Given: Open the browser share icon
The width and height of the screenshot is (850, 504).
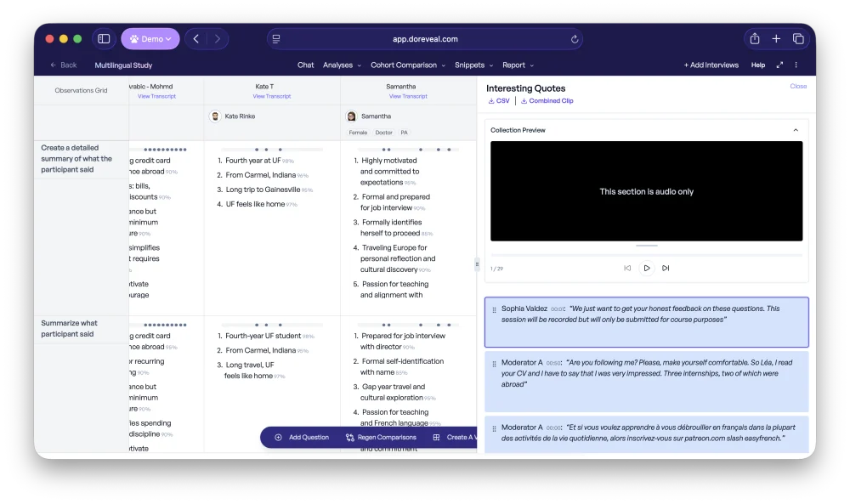Looking at the screenshot, I should pos(755,38).
